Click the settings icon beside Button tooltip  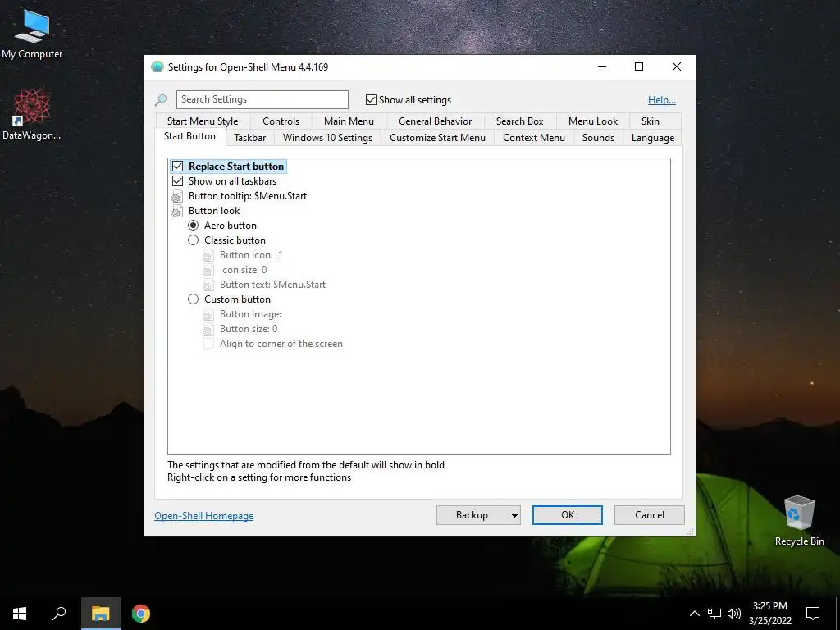177,196
